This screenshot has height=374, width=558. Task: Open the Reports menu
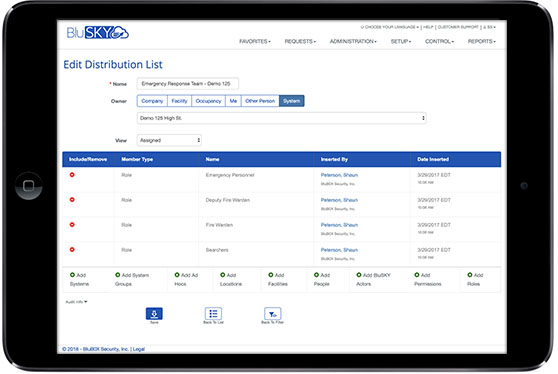(481, 41)
